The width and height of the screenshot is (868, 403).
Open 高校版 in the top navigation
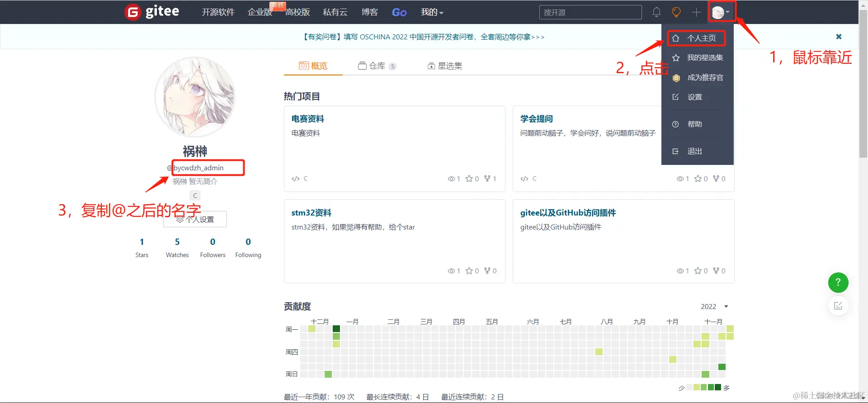click(297, 12)
